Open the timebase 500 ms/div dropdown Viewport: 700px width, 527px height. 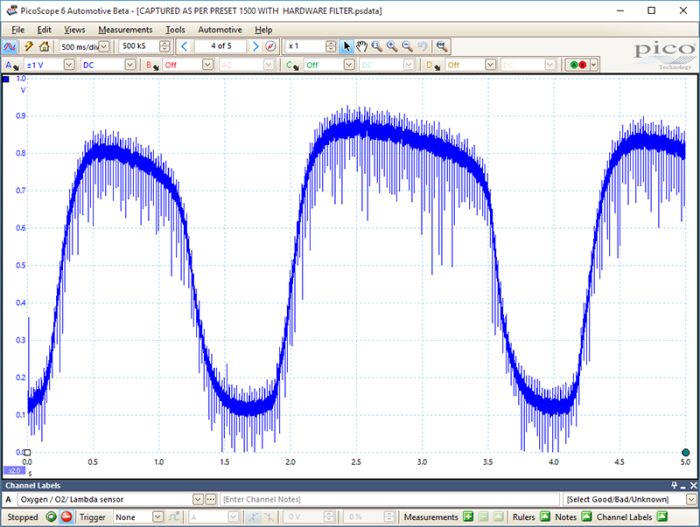coord(104,46)
